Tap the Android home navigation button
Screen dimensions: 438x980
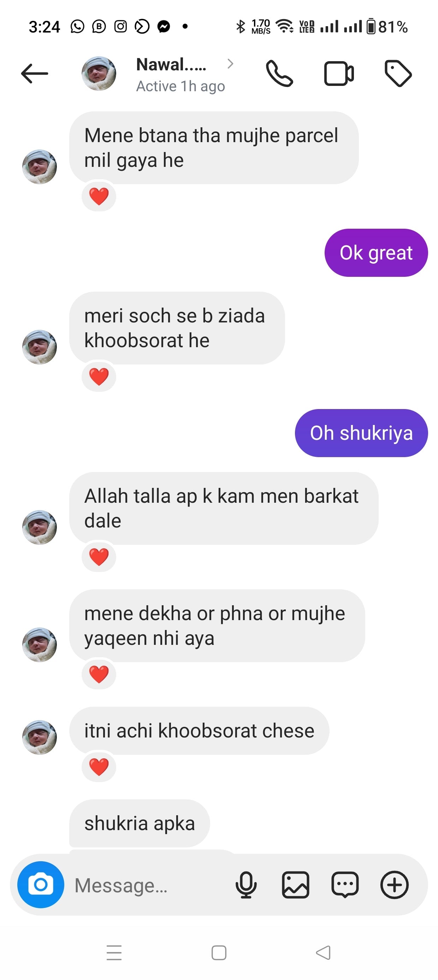point(219,953)
